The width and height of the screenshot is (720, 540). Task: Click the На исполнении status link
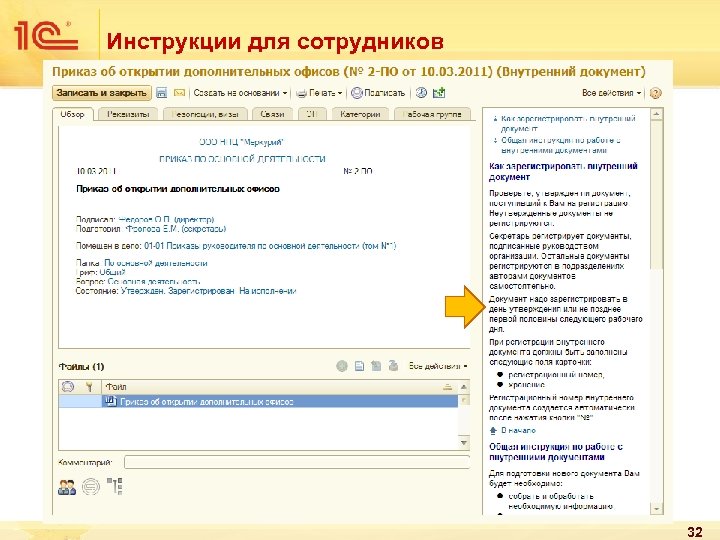click(x=268, y=291)
